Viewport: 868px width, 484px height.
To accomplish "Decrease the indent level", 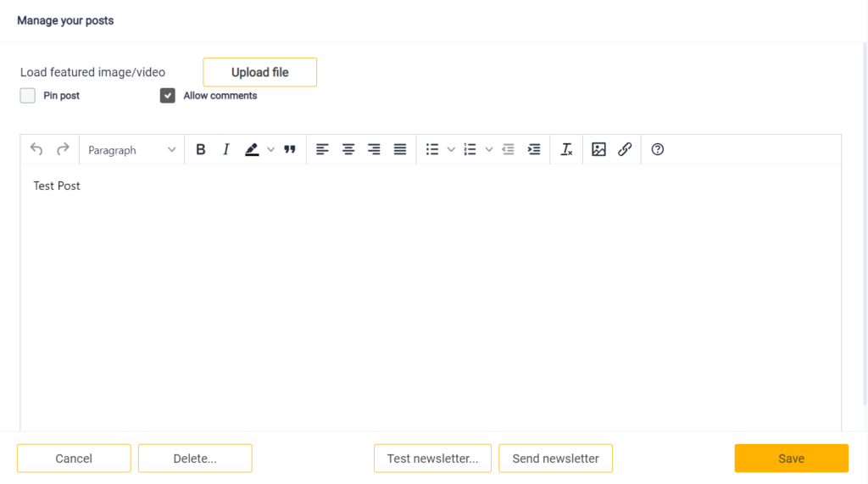I will [509, 149].
